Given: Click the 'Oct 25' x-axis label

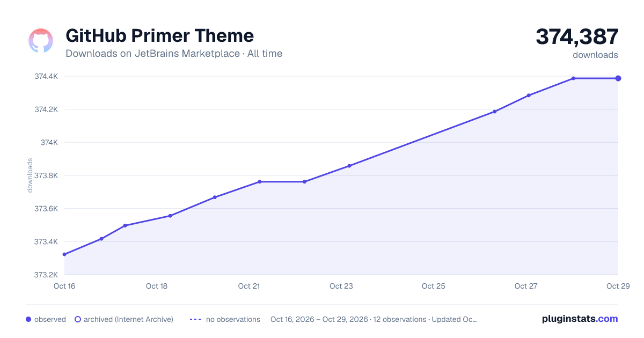Looking at the screenshot, I should pyautogui.click(x=434, y=286).
